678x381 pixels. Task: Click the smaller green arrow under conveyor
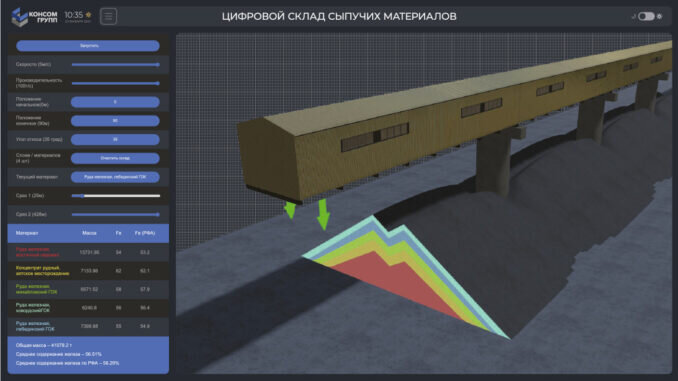point(290,210)
